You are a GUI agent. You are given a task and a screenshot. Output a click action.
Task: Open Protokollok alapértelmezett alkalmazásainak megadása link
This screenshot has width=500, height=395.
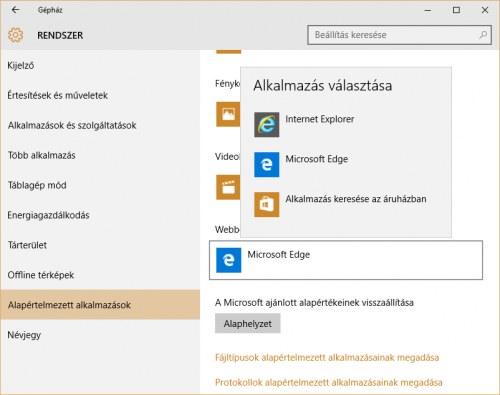pyautogui.click(x=329, y=382)
